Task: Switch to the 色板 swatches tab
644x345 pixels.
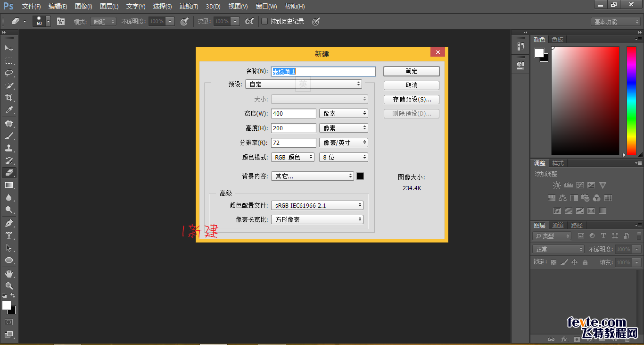Action: click(557, 40)
